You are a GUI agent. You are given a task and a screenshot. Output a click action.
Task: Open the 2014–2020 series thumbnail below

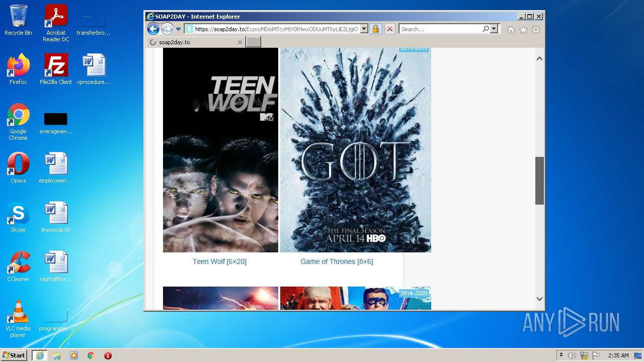[x=355, y=298]
